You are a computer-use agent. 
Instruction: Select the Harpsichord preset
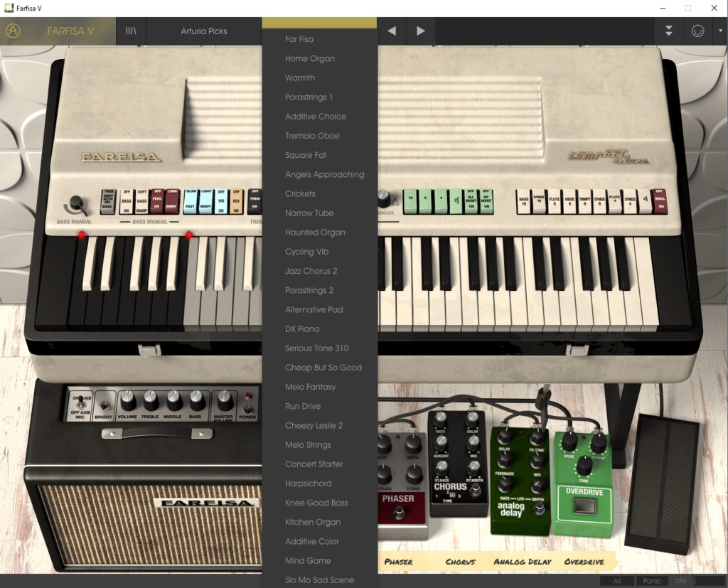(x=319, y=483)
